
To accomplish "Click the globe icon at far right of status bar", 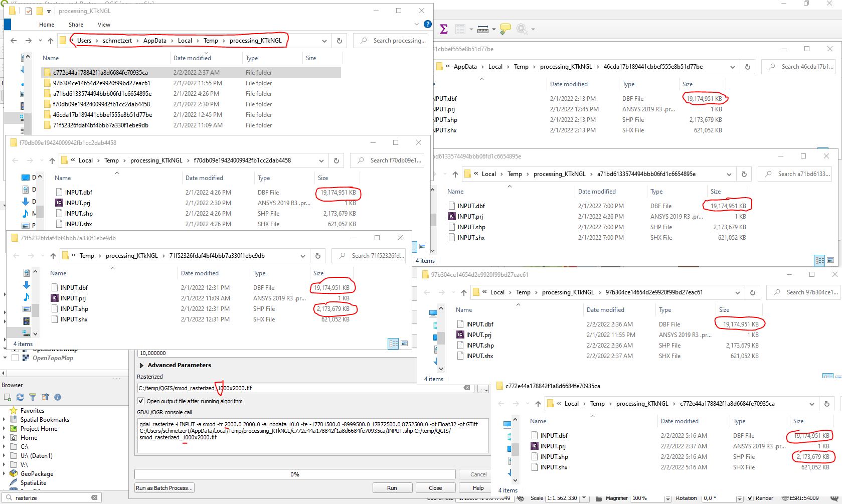I will pos(835,498).
